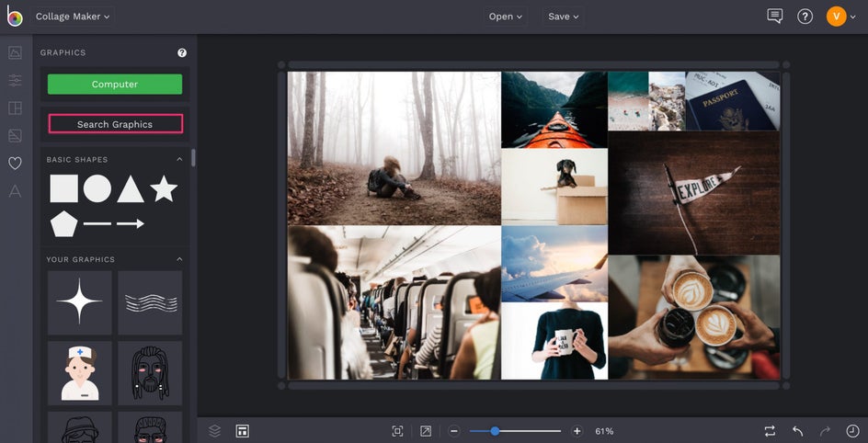The image size is (868, 443).
Task: Open the Graphics heart sidebar icon
Action: click(x=15, y=164)
